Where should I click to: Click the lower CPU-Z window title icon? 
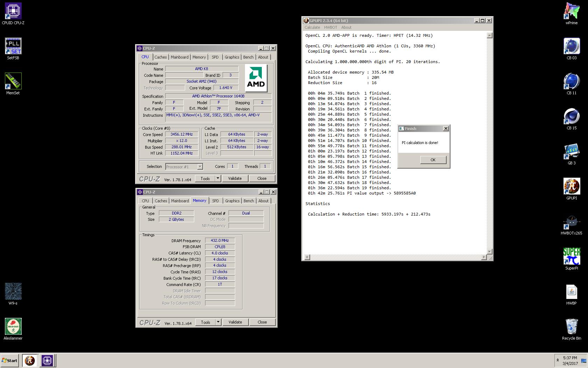coord(140,192)
